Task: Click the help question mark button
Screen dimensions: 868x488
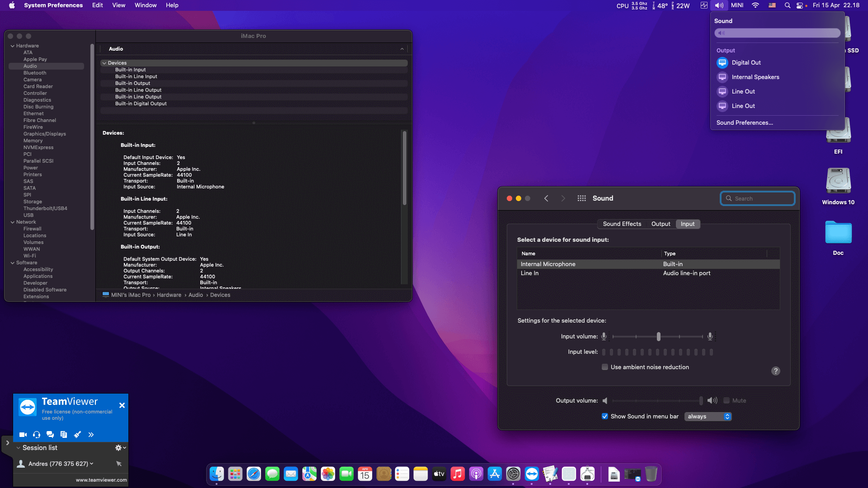Action: pos(776,371)
